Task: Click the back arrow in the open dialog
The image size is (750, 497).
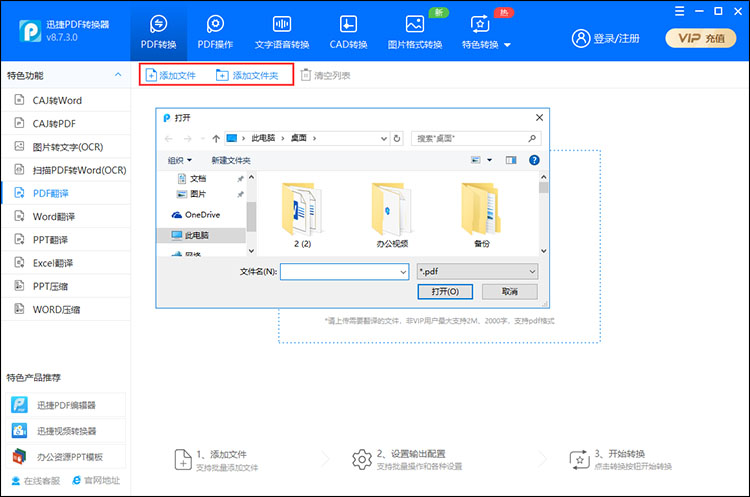Action: [168, 138]
